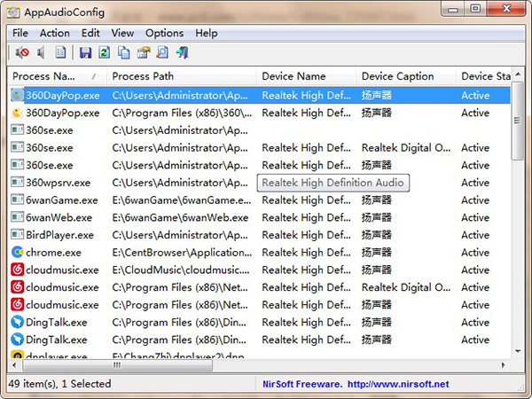This screenshot has width=532, height=399.
Task: Click the 360wpsrv.exe row icon
Action: pos(18,182)
